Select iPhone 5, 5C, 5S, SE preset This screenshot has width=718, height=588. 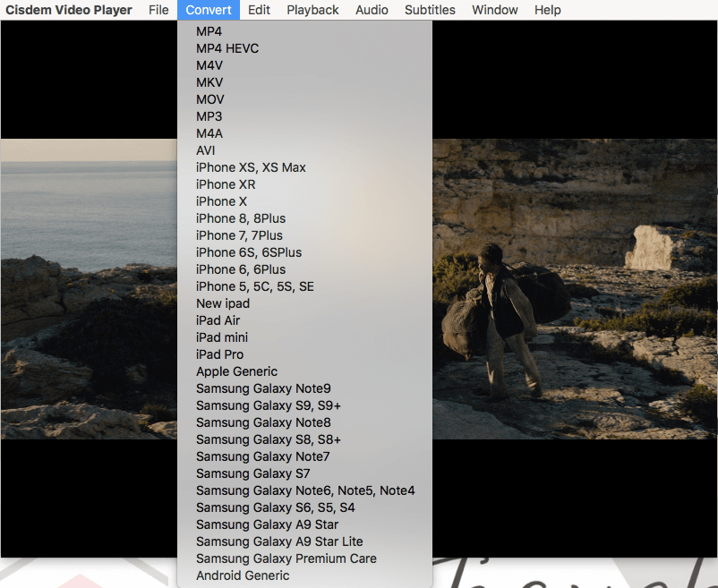coord(304,286)
